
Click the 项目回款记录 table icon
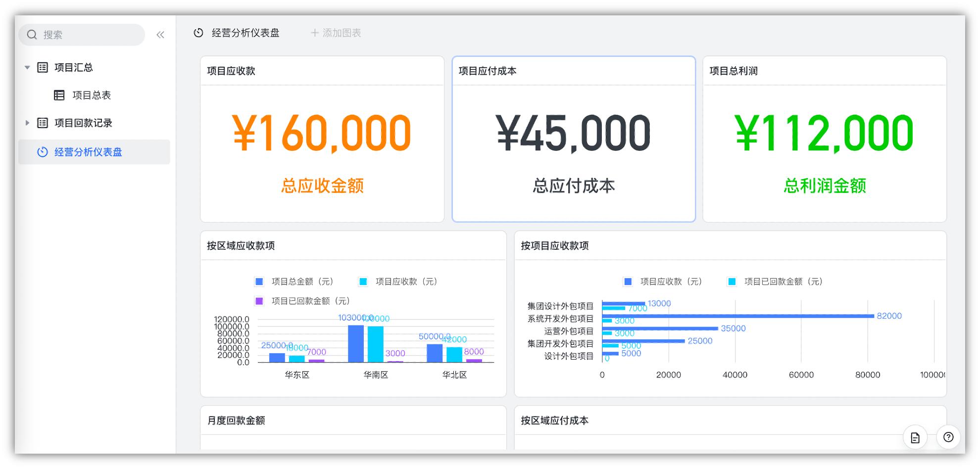tap(42, 123)
